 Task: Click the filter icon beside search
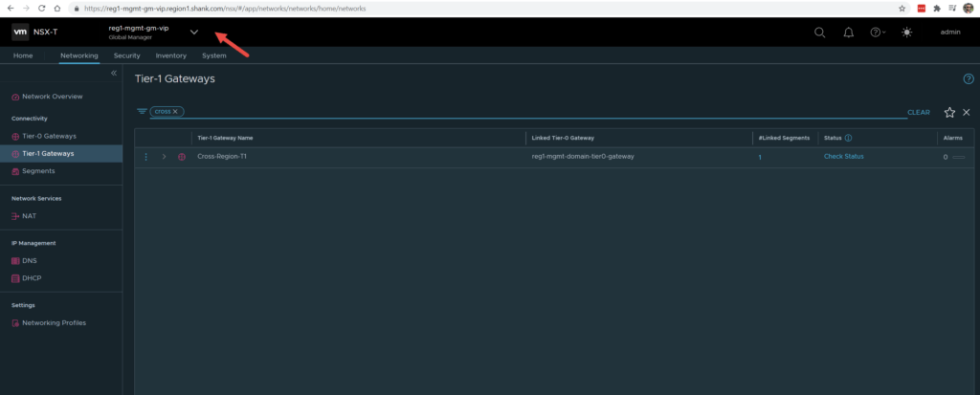142,111
